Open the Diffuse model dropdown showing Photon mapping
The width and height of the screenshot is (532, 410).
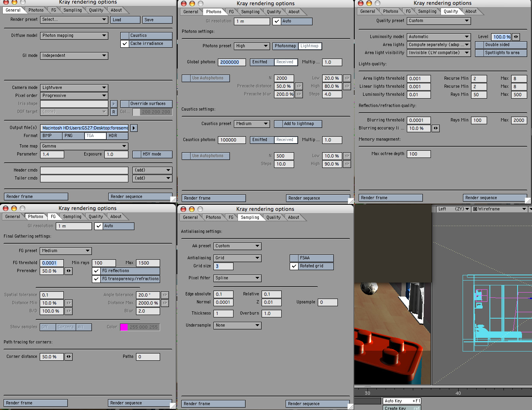tap(74, 36)
